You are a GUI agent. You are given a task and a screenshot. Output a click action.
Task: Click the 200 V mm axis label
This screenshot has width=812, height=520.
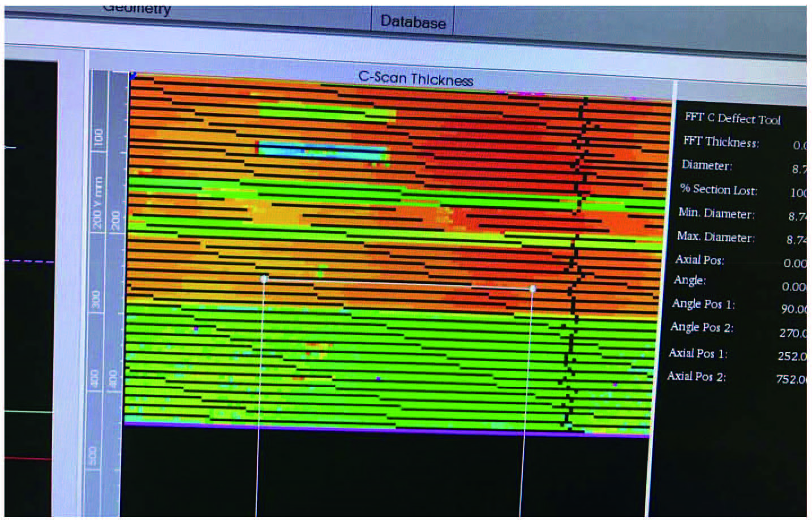tap(97, 202)
